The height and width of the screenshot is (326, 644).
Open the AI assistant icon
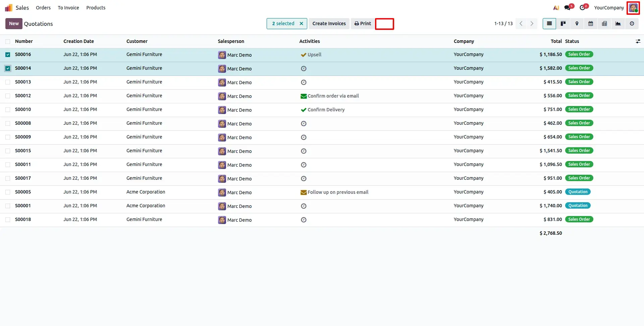tap(556, 8)
